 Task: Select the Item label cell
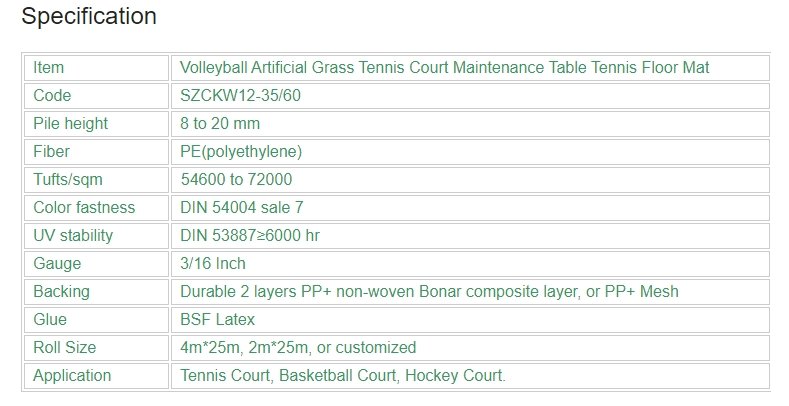96,67
